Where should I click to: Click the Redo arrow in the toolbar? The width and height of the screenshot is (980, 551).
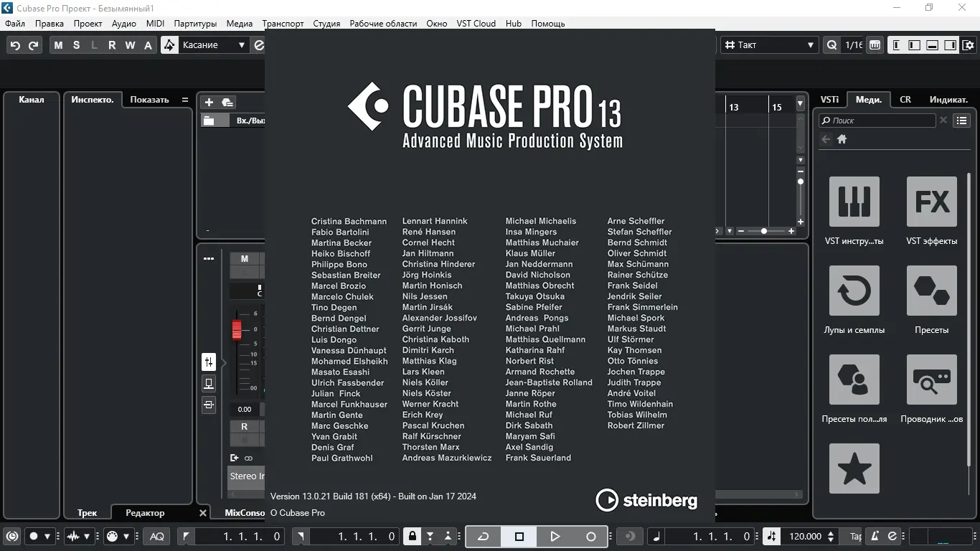[x=33, y=45]
